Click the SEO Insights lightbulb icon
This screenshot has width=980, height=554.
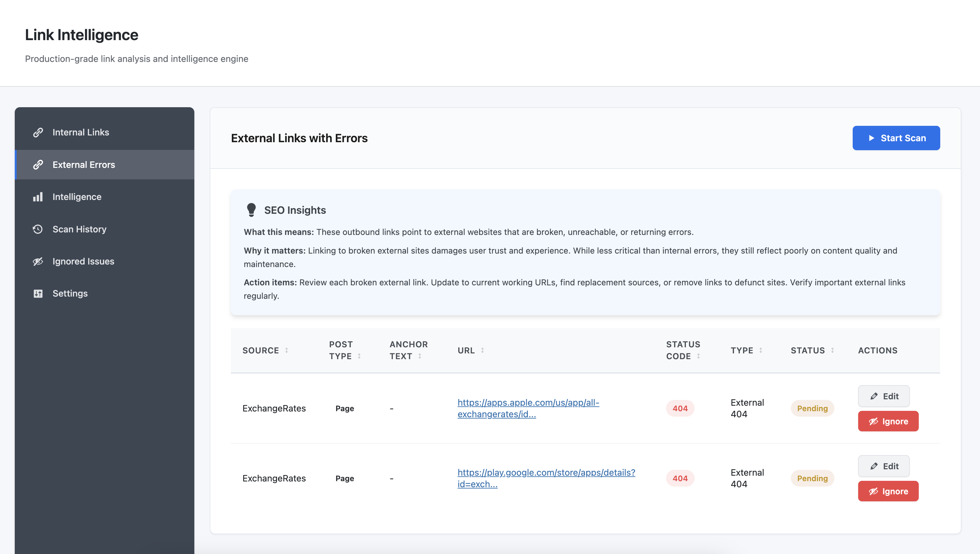251,210
